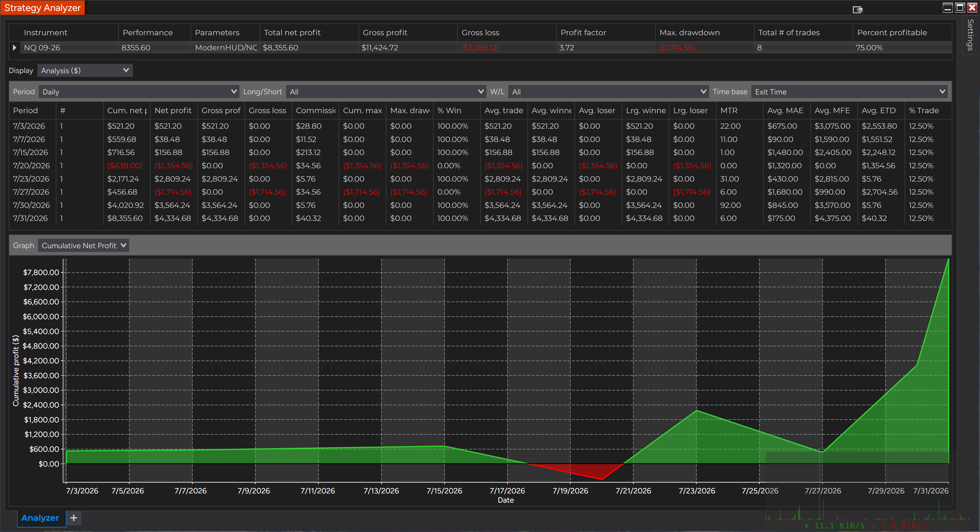Open the Period Daily dropdown

point(139,92)
